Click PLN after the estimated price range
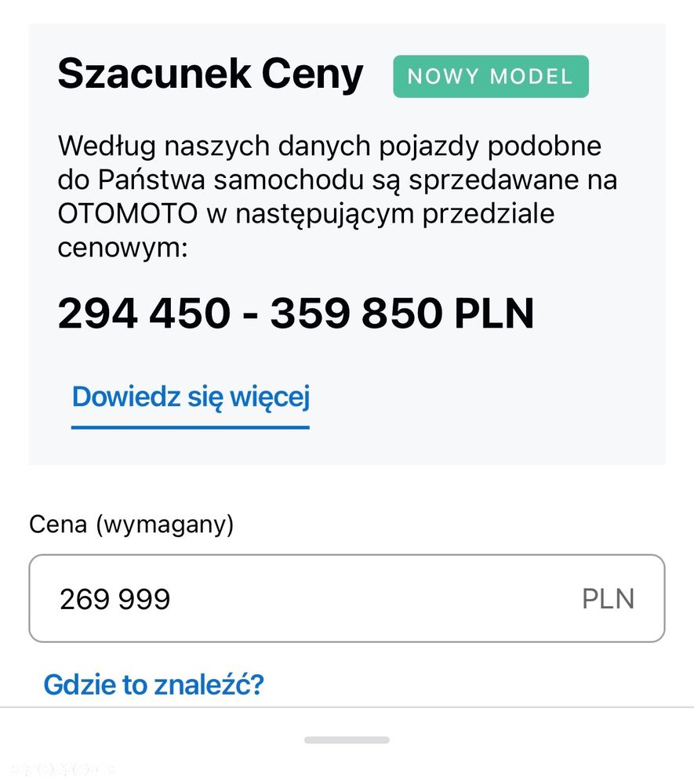Image resolution: width=694 pixels, height=784 pixels. [494, 314]
